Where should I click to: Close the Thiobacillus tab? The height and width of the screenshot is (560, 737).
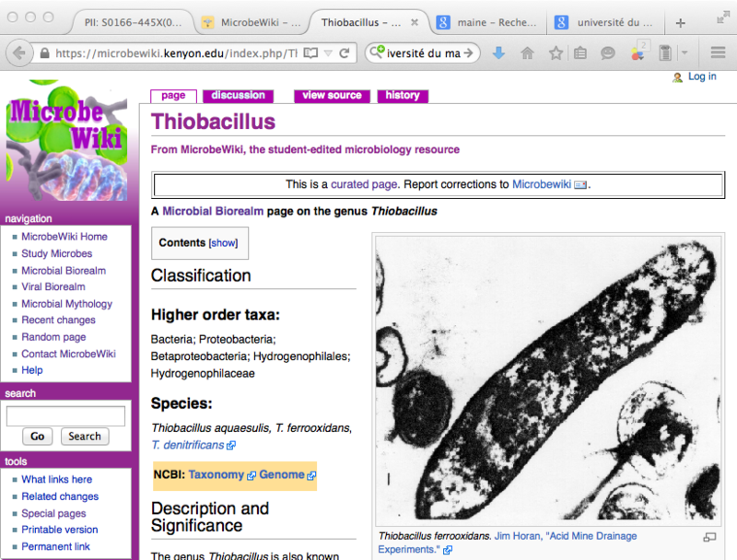[415, 22]
